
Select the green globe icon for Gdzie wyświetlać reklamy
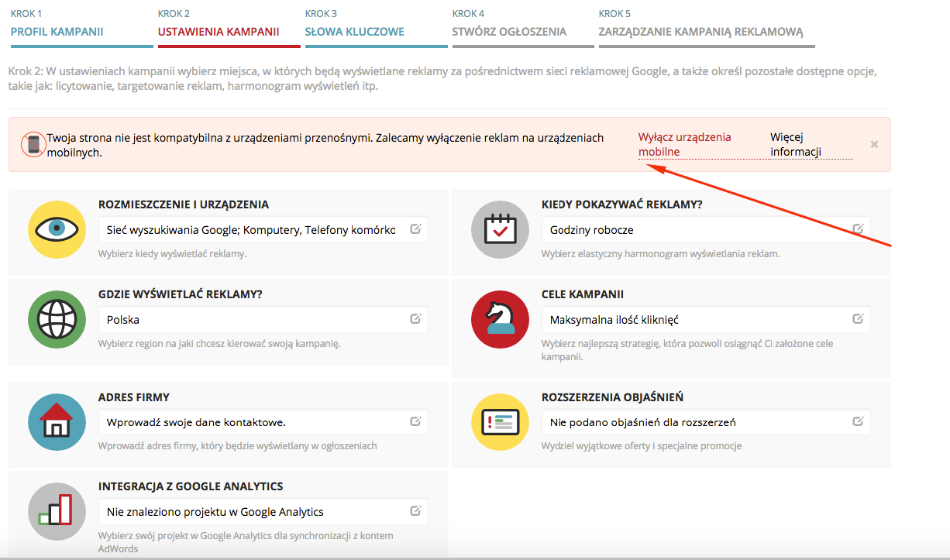point(56,319)
